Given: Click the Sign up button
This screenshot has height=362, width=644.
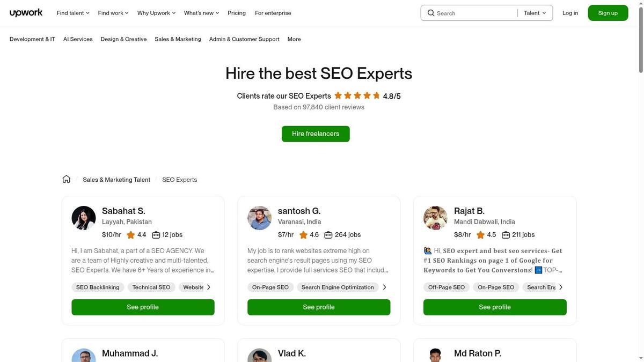Looking at the screenshot, I should 608,13.
